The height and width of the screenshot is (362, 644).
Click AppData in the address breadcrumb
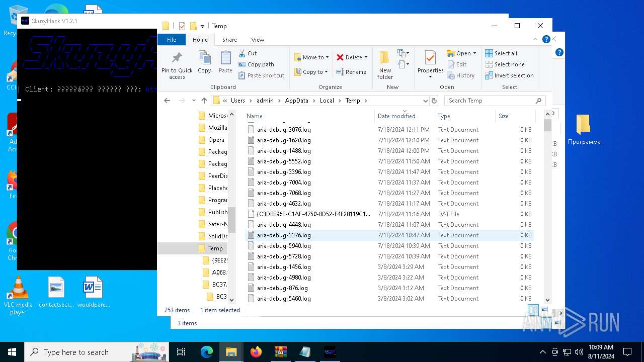click(x=297, y=101)
